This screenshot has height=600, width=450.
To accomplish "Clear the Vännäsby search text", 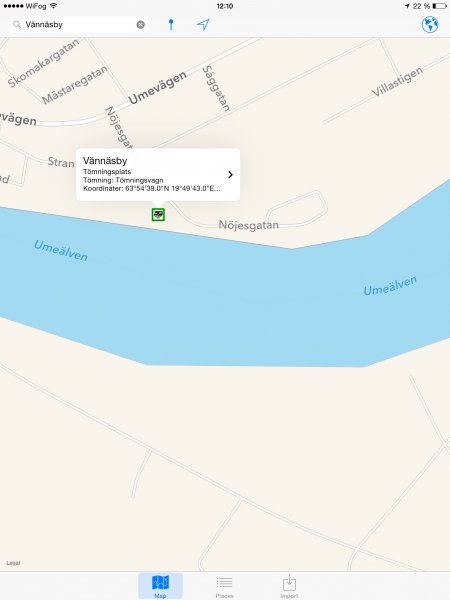I will pos(141,24).
